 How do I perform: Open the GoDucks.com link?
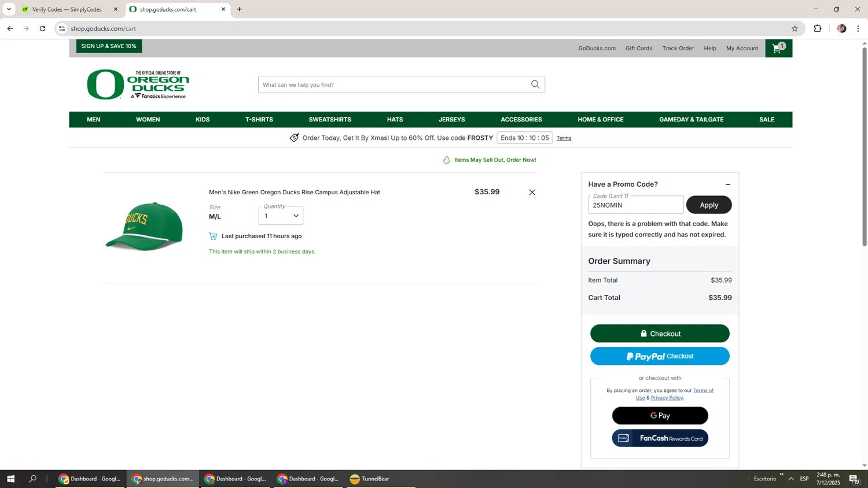tap(597, 49)
